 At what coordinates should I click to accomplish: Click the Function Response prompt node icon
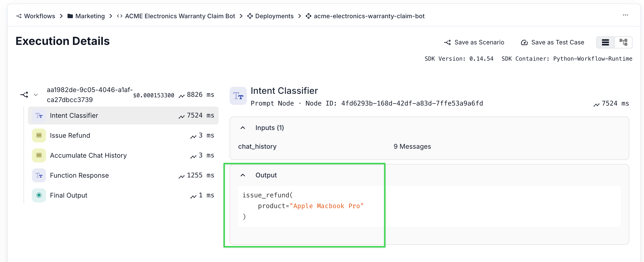[39, 175]
